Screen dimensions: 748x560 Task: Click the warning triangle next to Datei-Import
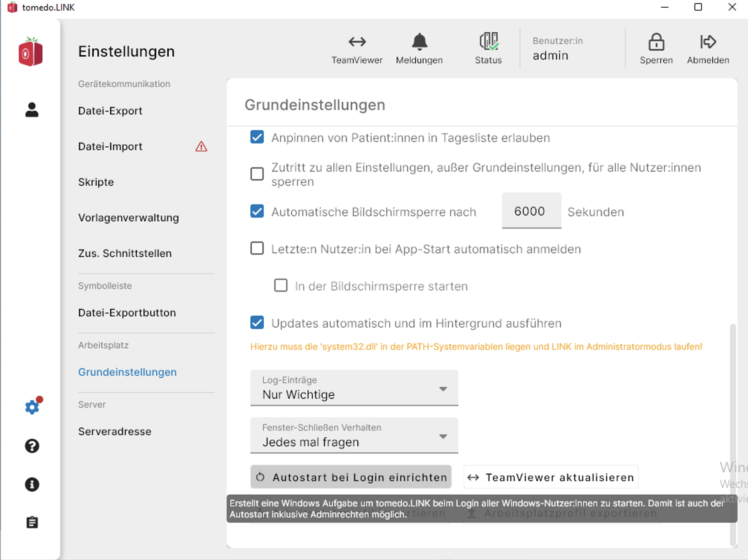tap(201, 146)
